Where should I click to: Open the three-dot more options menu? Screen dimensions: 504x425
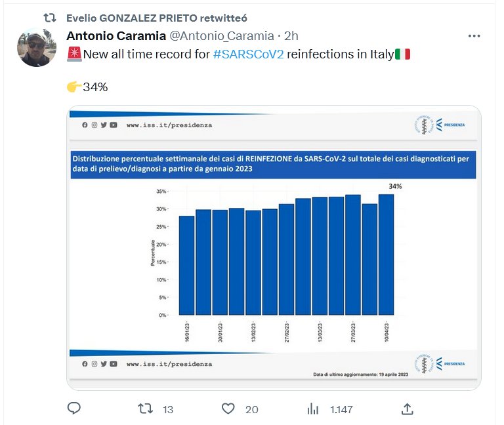tap(474, 36)
